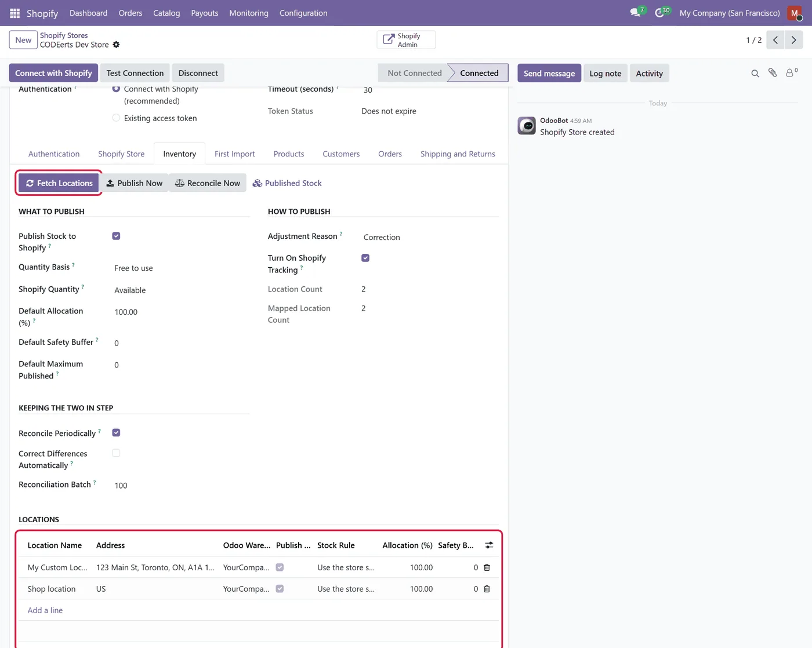Open the Orders top menu
812x648 pixels.
(130, 13)
